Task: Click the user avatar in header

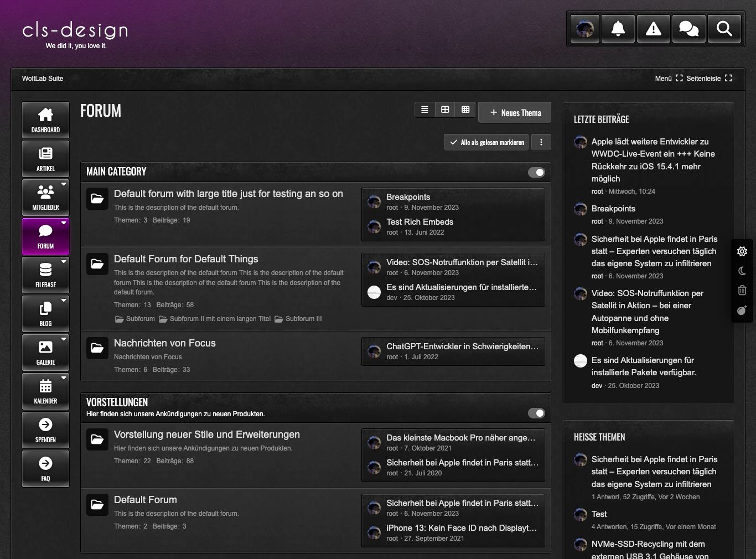Action: tap(585, 28)
